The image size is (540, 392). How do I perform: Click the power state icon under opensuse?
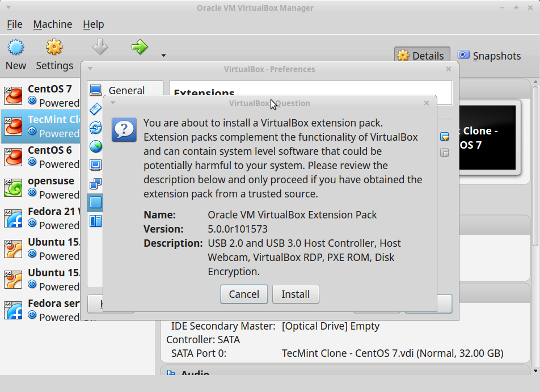point(32,192)
